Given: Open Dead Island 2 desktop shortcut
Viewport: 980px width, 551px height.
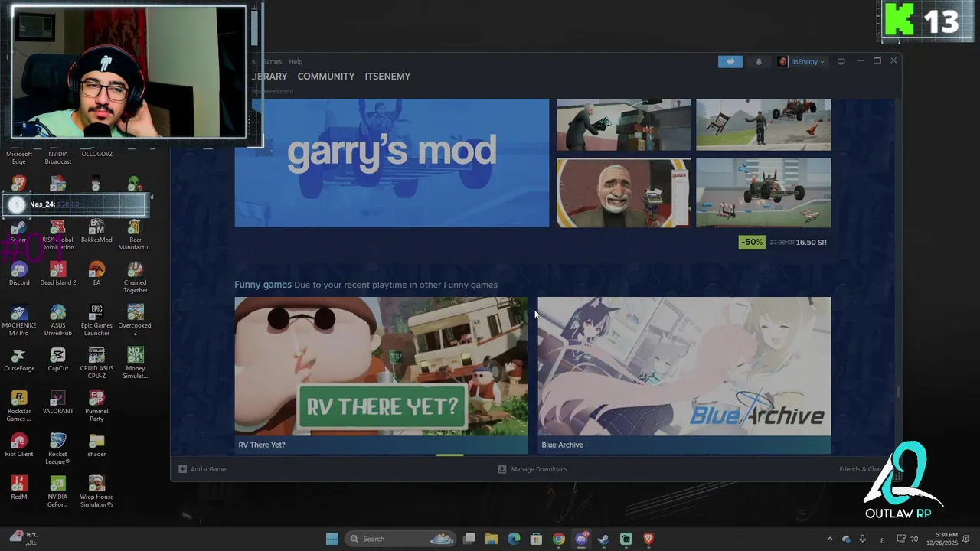Looking at the screenshot, I should pyautogui.click(x=58, y=273).
